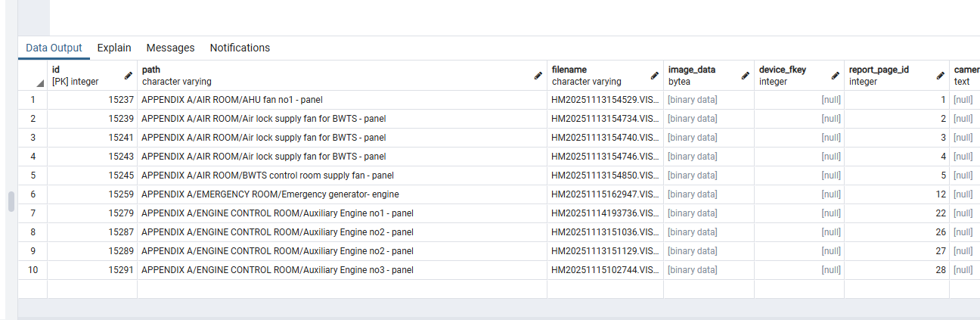Click the Emergency generator- engine path cell
The image size is (980, 320).
point(270,194)
